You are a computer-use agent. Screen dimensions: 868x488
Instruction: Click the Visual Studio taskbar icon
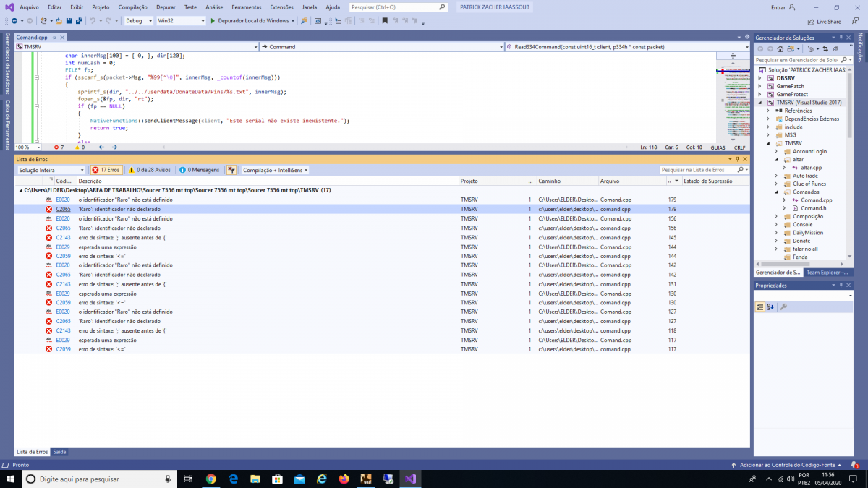click(410, 479)
